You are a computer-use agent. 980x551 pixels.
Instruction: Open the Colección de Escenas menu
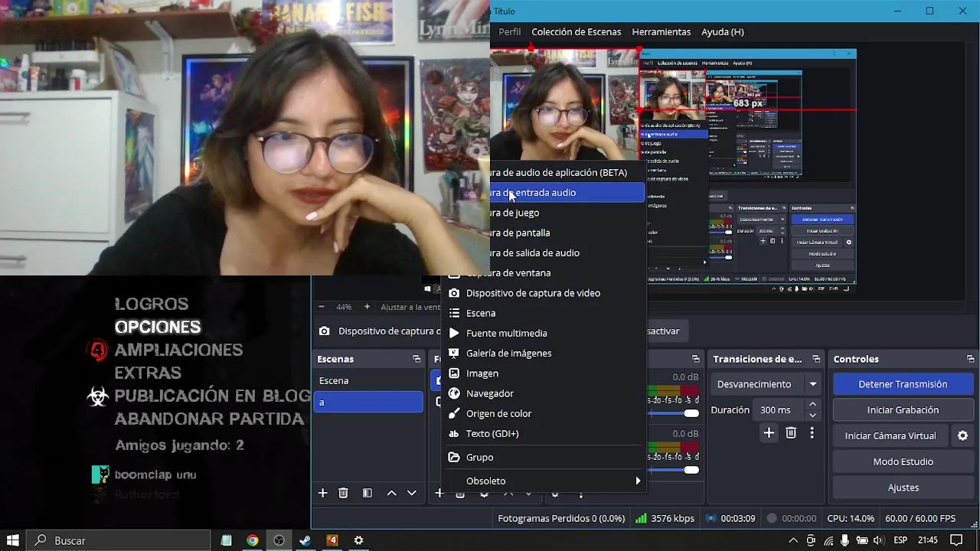[577, 31]
